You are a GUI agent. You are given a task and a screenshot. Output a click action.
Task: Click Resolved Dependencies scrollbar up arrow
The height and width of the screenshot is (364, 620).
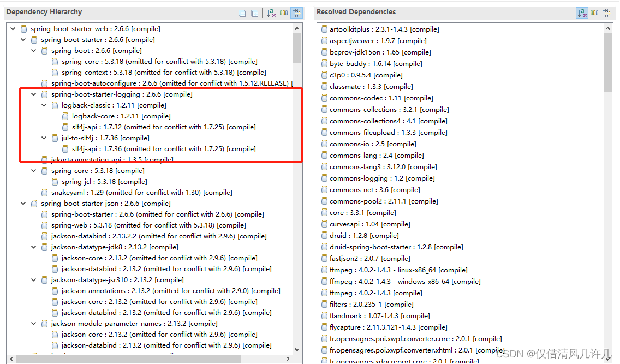click(x=608, y=28)
